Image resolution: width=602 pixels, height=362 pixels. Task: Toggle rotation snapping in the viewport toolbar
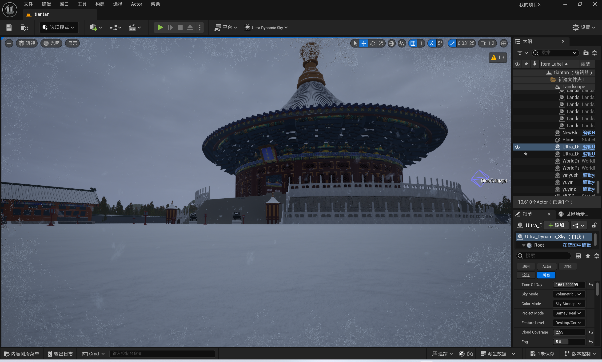432,43
